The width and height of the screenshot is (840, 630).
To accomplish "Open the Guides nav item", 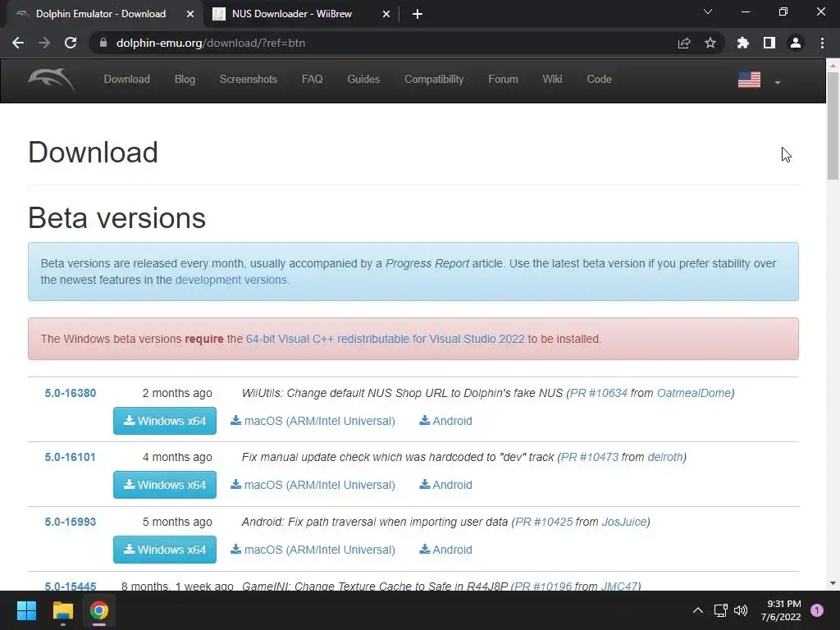I will click(363, 80).
